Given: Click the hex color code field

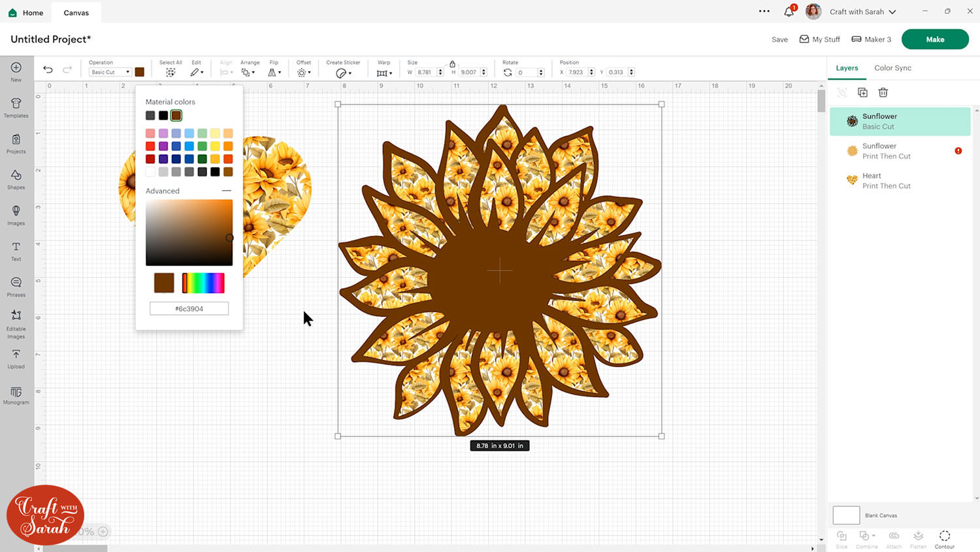Looking at the screenshot, I should [189, 308].
